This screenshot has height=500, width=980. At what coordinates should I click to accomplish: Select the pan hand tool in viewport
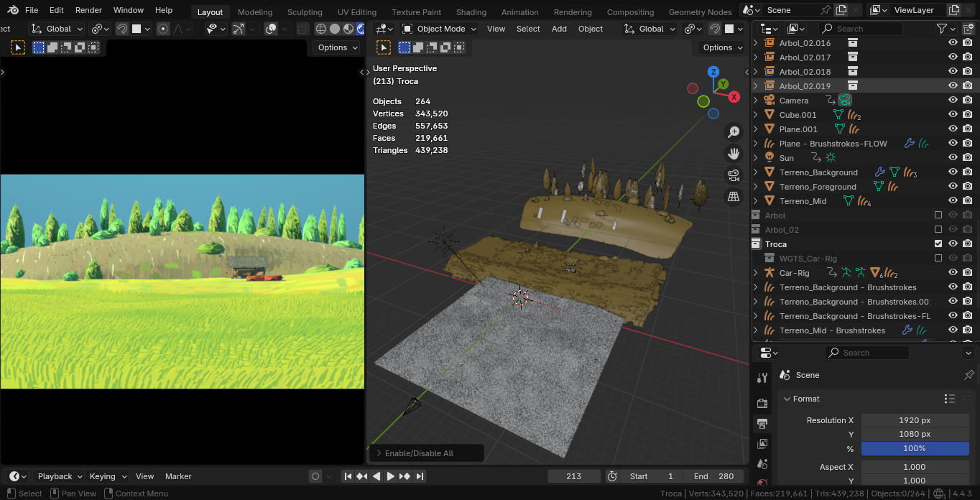pyautogui.click(x=734, y=154)
